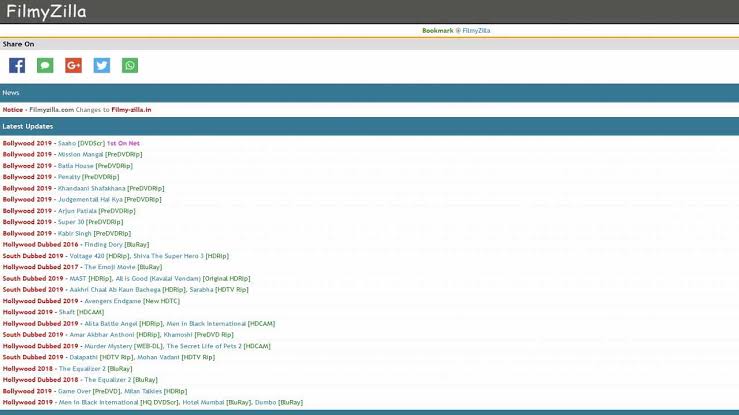Open Milan Talkies HDRip link
The height and width of the screenshot is (415, 739).
[156, 391]
